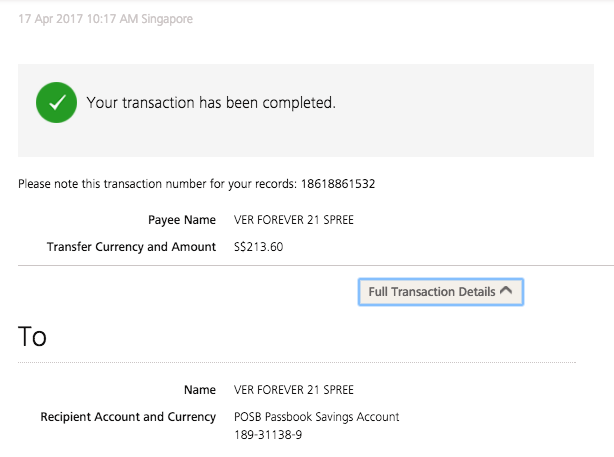Click the Payee Name label
The image size is (614, 457).
(182, 220)
